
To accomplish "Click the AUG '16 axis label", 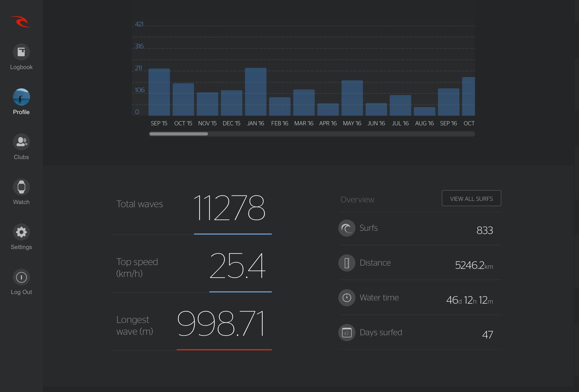I will click(x=424, y=123).
